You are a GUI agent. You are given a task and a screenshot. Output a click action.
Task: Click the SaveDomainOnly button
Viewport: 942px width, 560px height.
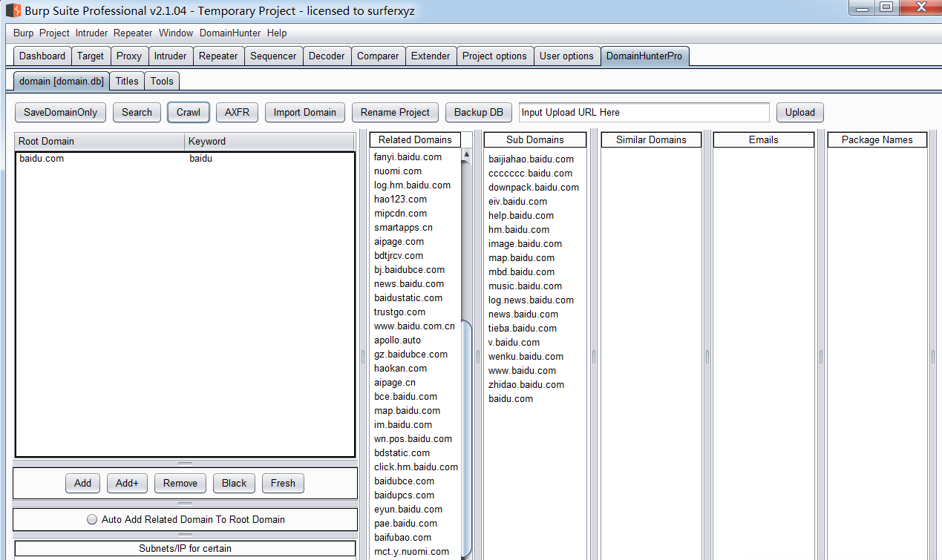pyautogui.click(x=61, y=112)
